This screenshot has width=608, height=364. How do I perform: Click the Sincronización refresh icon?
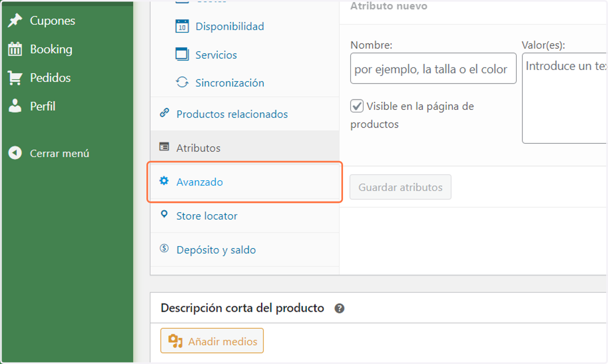[182, 83]
